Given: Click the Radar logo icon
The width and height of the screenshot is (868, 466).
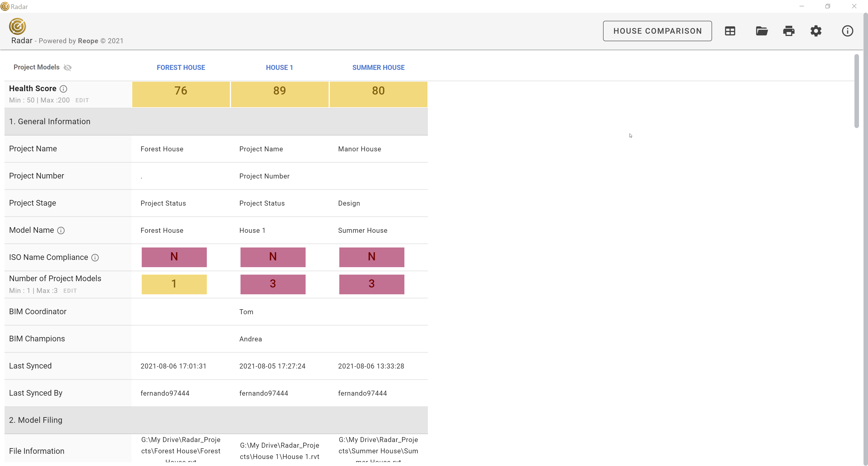Looking at the screenshot, I should click(18, 26).
